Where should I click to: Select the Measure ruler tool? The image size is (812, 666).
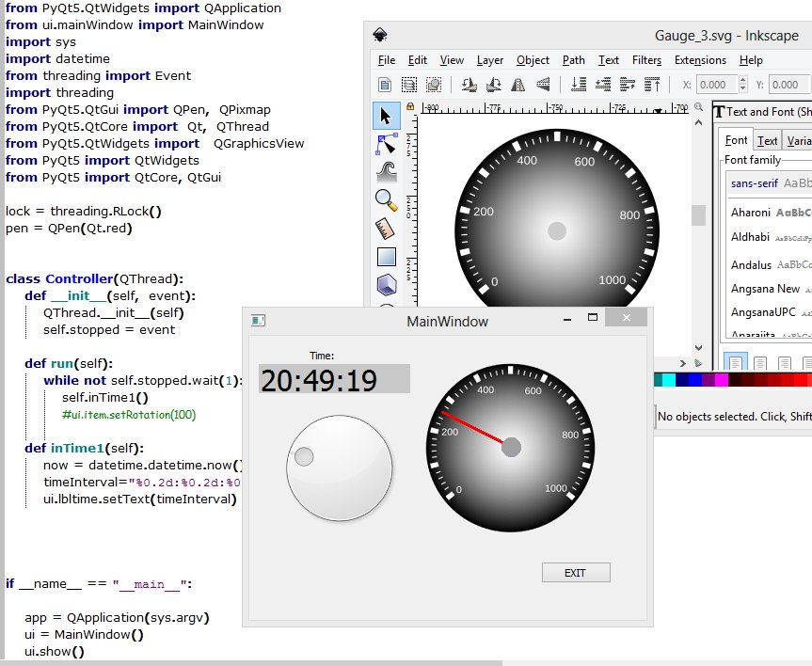point(386,229)
